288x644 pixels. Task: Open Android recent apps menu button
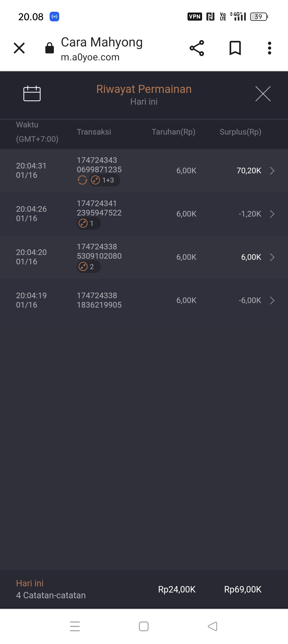tap(75, 626)
